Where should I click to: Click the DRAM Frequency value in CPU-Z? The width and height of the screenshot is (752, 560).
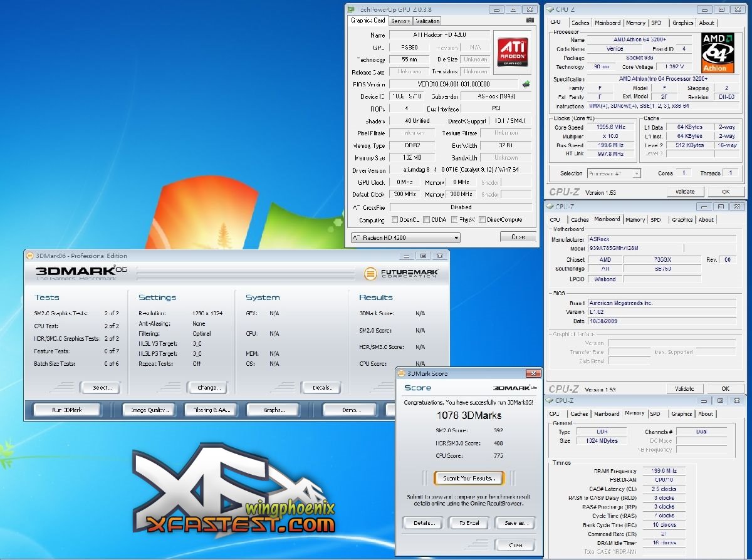click(664, 470)
